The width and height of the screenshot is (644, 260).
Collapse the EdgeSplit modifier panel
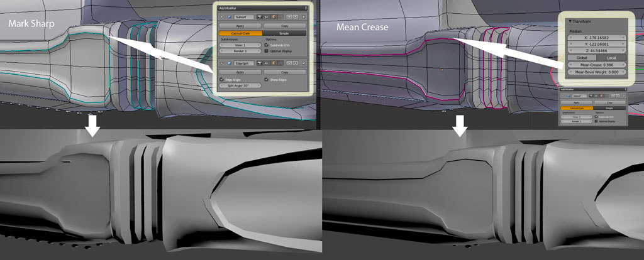222,63
